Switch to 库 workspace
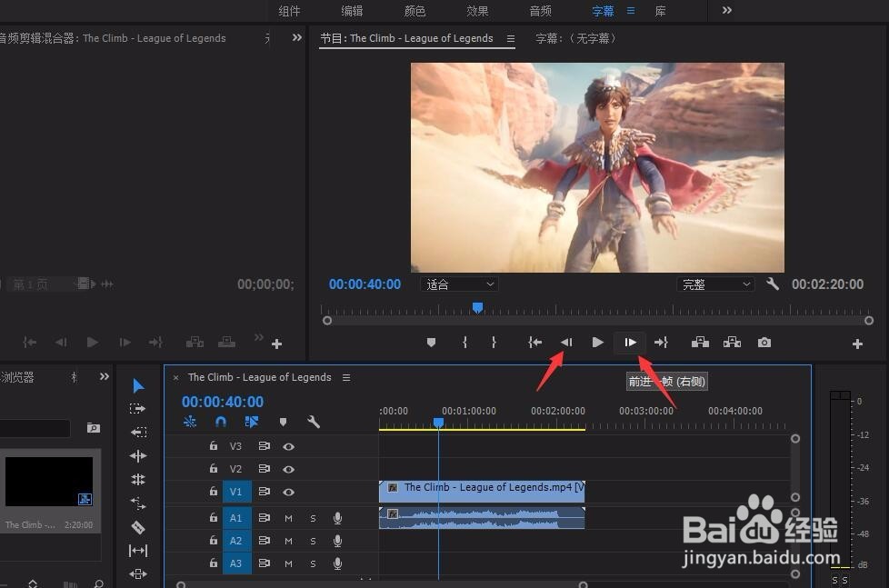This screenshot has height=588, width=889. coord(661,11)
